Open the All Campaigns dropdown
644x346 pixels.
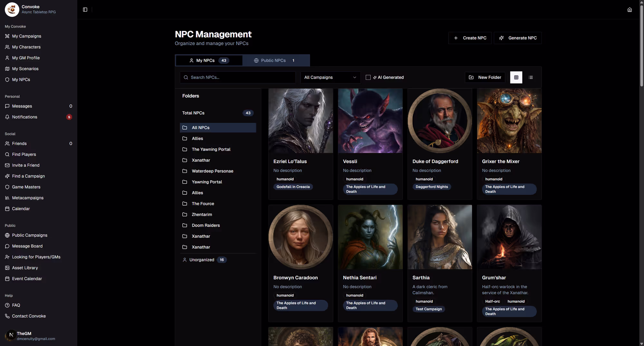[x=330, y=77]
